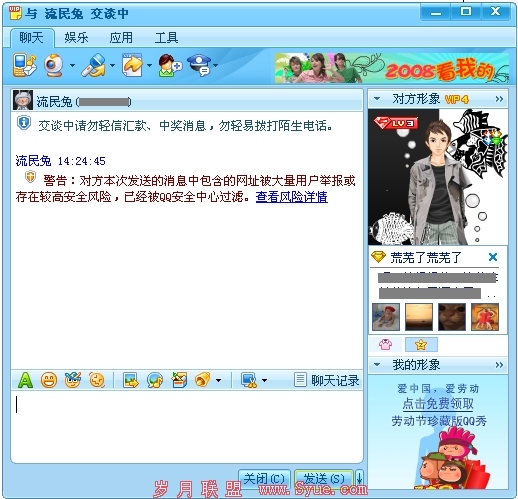Image resolution: width=518 pixels, height=499 pixels.
Task: Switch to the 工具 tab
Action: click(x=166, y=37)
